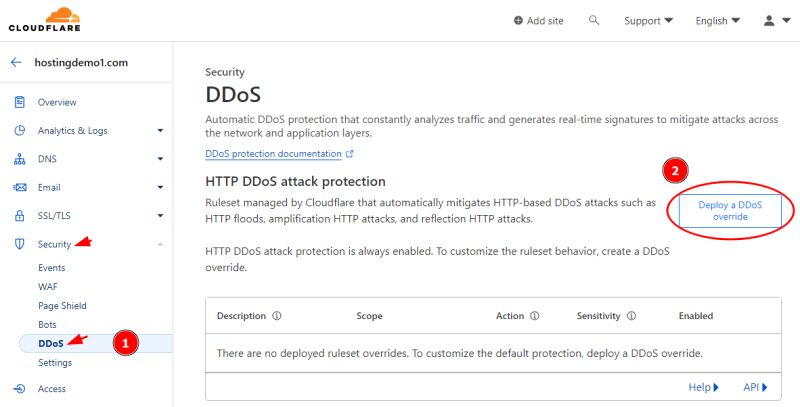Expand the Email section arrow
Viewport: 800px width, 407px height.
160,187
